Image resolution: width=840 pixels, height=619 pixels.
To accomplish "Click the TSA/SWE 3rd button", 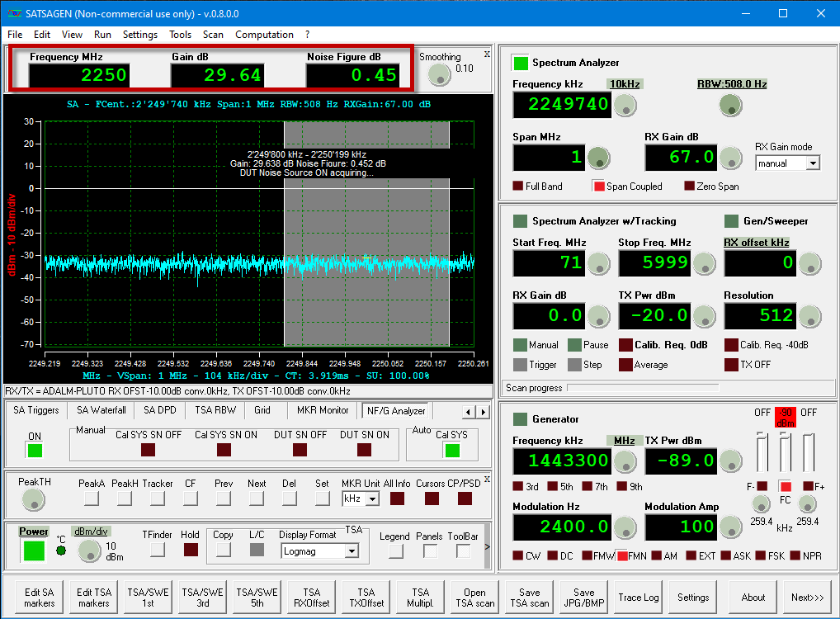I will [x=202, y=597].
